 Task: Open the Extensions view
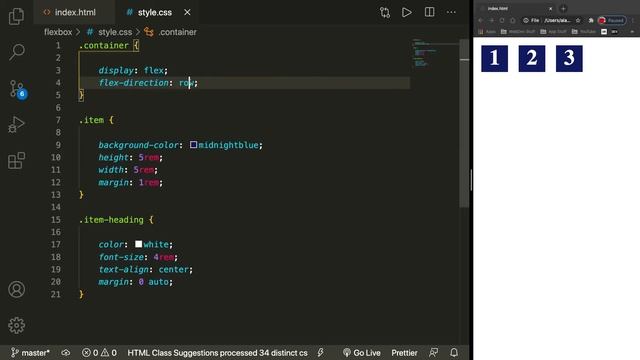[x=16, y=160]
